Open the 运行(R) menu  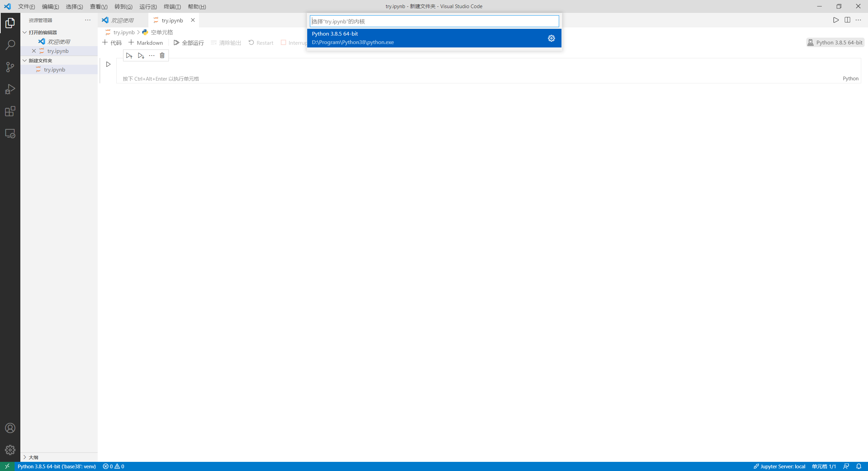(147, 6)
